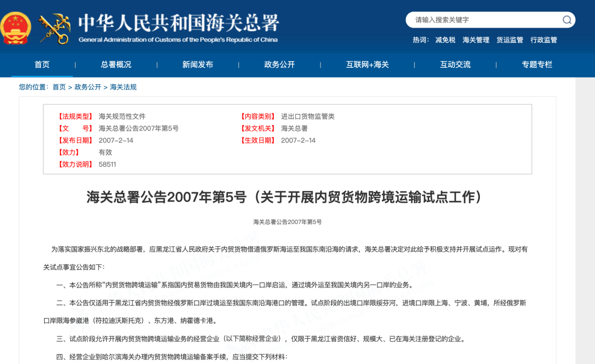This screenshot has width=595, height=364.
Task: Select the 货运监管 hot keyword
Action: (510, 40)
